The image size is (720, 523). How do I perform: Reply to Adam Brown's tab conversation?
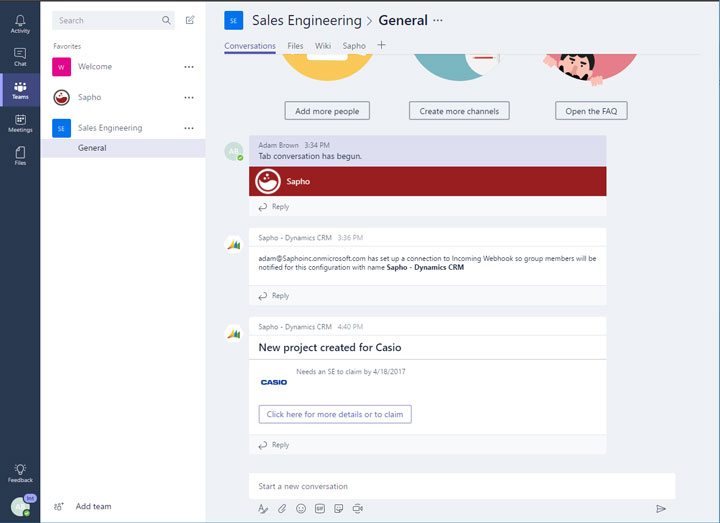click(274, 207)
